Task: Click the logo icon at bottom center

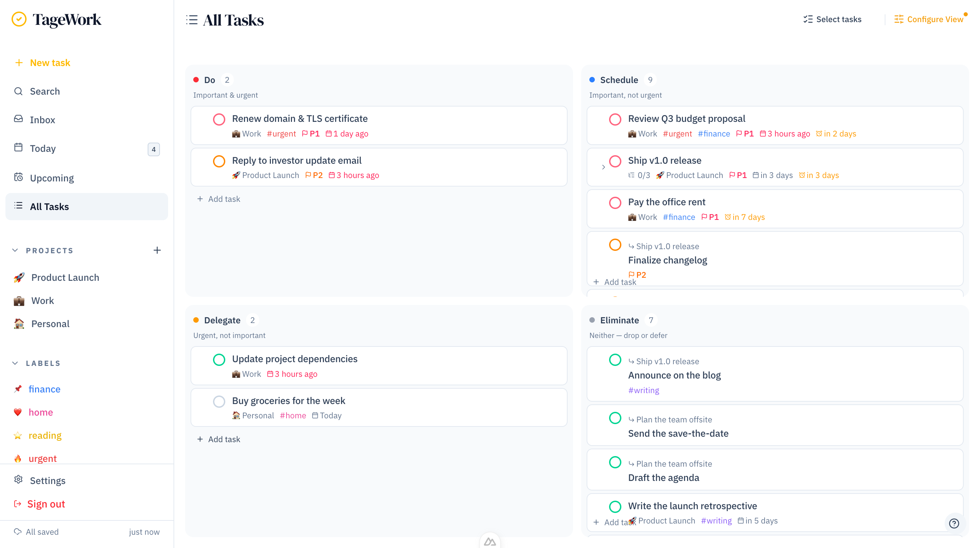Action: [x=490, y=542]
